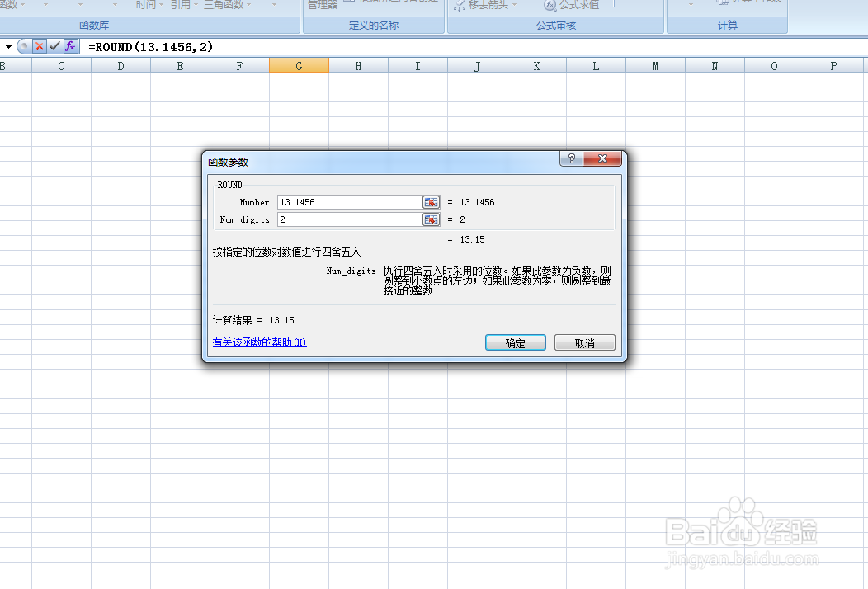Select the highlighted column G header
Image resolution: width=868 pixels, height=589 pixels.
pos(299,66)
